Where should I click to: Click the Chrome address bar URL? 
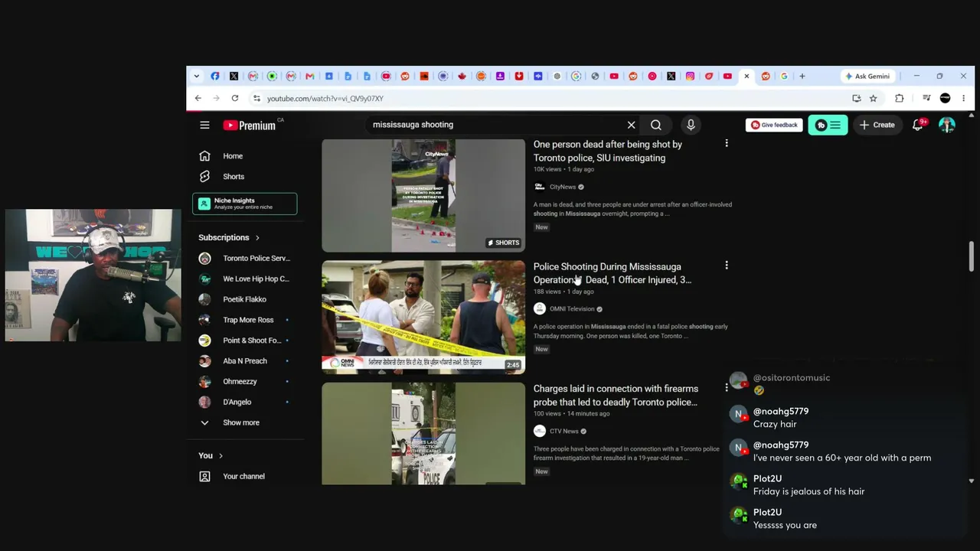325,98
